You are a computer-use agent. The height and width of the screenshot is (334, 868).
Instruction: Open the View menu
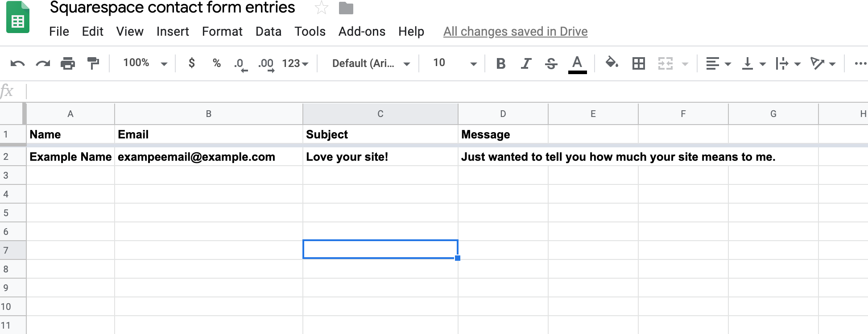pyautogui.click(x=130, y=31)
